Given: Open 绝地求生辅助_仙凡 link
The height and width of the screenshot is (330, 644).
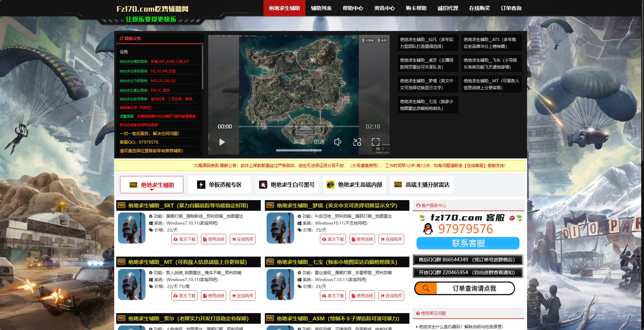Looking at the screenshot, I should pyautogui.click(x=428, y=43).
